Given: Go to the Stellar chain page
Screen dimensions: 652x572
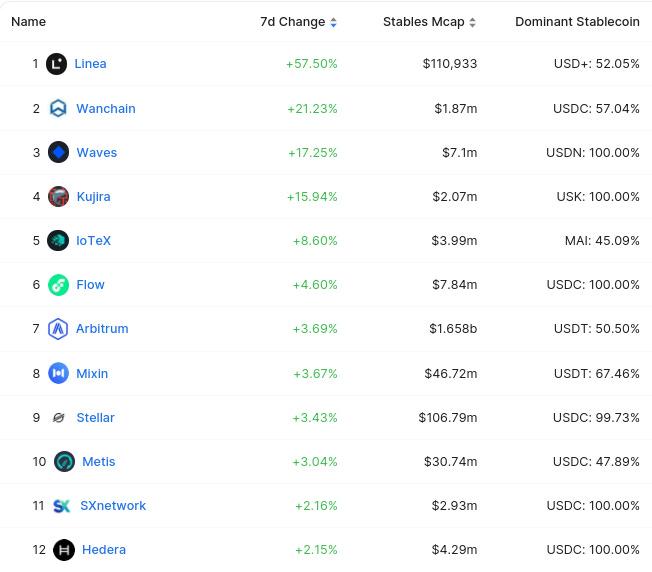Looking at the screenshot, I should [96, 417].
